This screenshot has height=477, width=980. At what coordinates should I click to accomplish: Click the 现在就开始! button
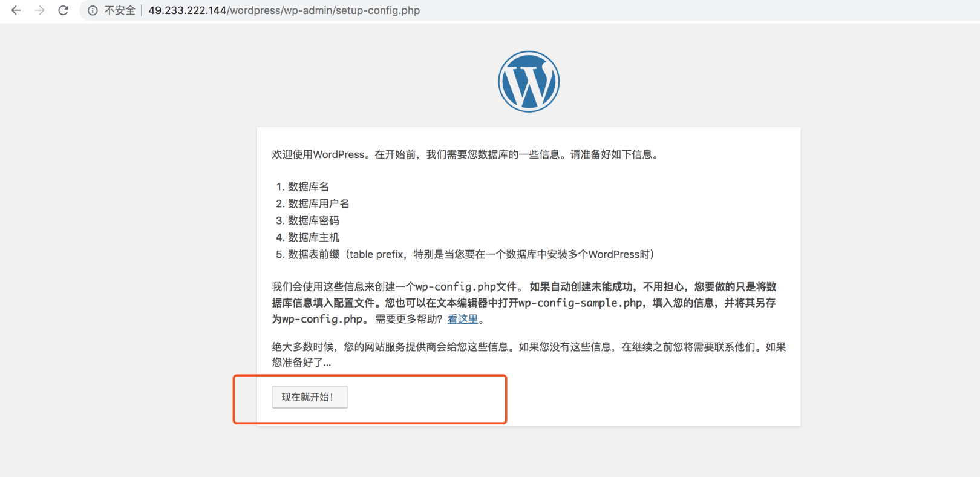310,397
